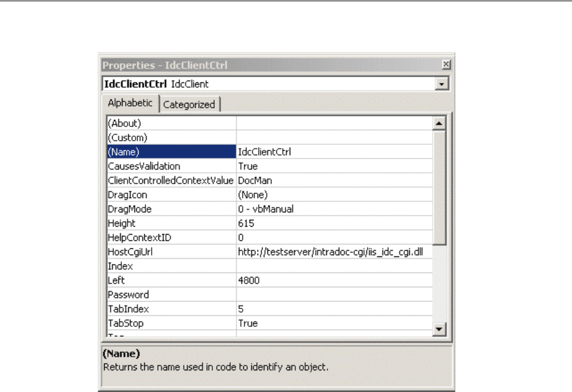Select the HostCgiUrl property

click(171, 251)
